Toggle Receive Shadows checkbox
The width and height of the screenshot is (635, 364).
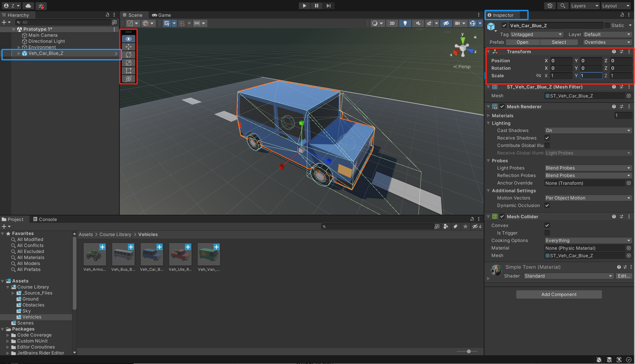coord(547,138)
